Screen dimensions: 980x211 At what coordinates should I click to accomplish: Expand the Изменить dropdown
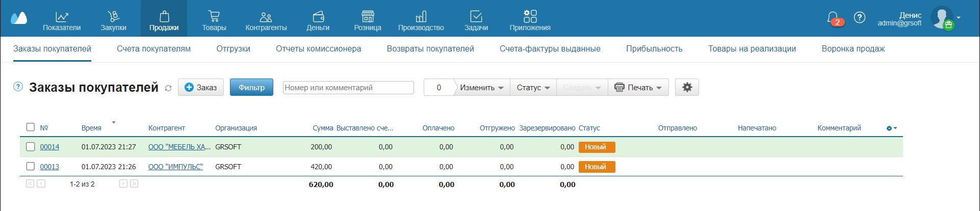click(x=481, y=88)
